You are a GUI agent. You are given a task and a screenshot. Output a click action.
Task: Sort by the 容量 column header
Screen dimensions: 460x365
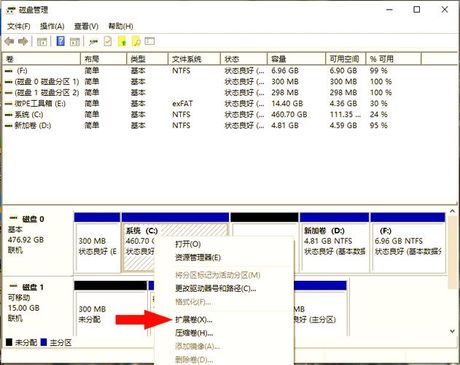296,59
